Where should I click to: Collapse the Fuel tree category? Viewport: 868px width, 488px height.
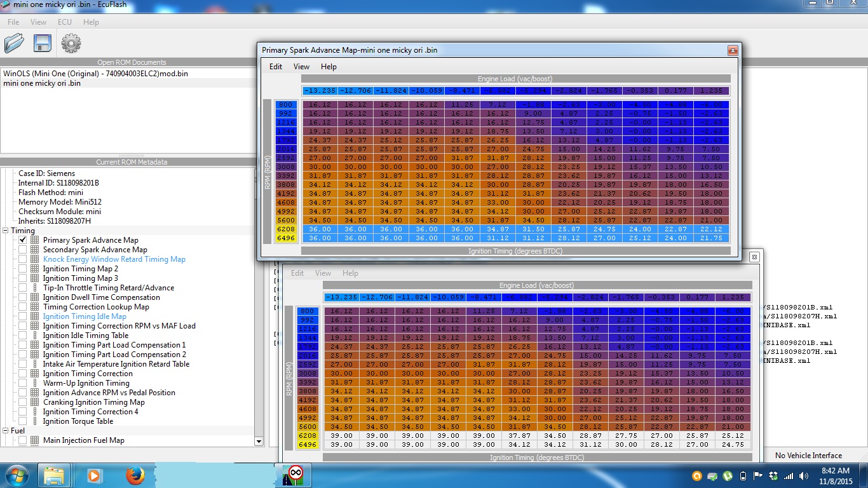6,431
